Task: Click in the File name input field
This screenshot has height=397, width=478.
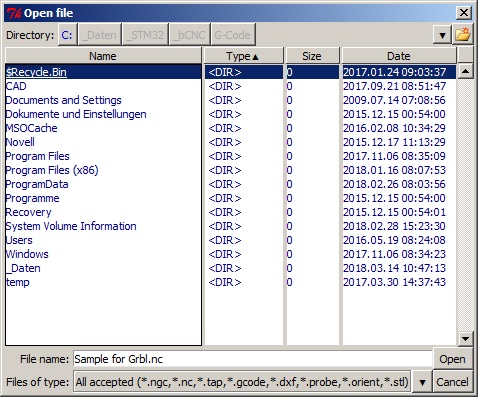Action: 252,359
